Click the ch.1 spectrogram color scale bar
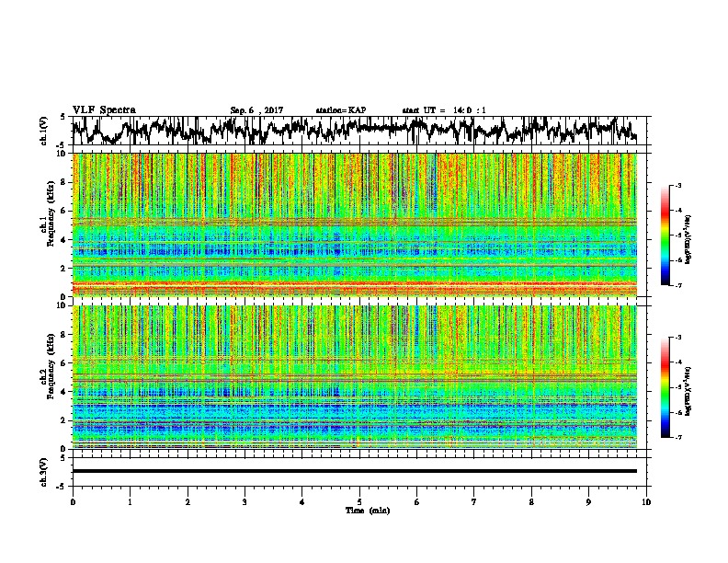The width and height of the screenshot is (728, 563). point(665,236)
